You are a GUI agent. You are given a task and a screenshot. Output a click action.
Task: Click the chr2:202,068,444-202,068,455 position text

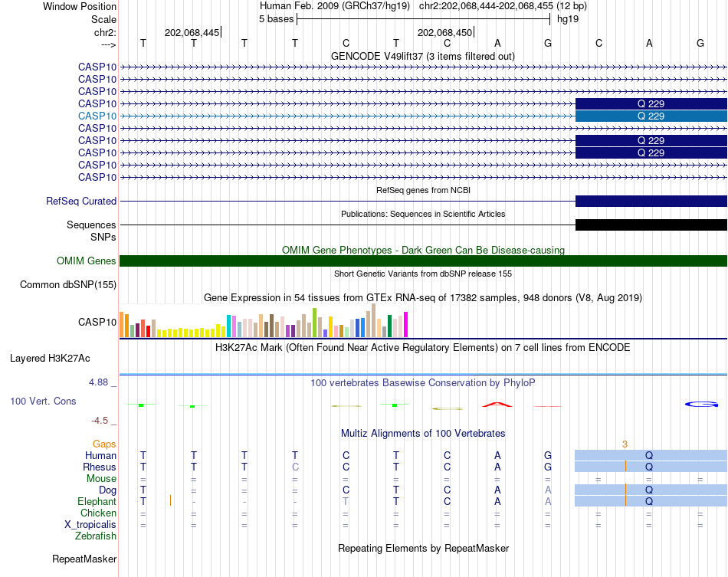pyautogui.click(x=486, y=6)
